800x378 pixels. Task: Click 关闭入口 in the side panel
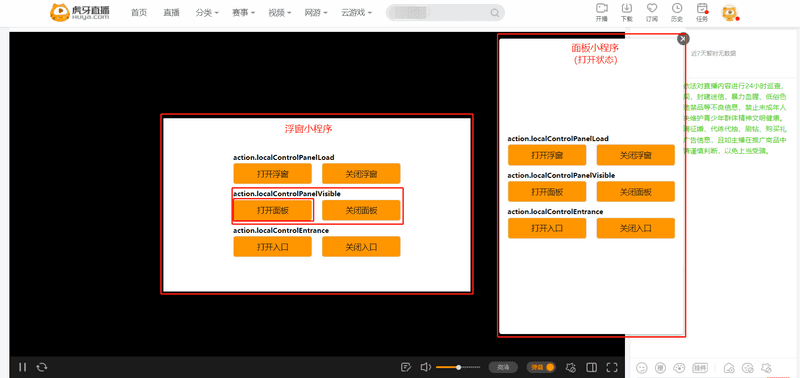click(636, 228)
